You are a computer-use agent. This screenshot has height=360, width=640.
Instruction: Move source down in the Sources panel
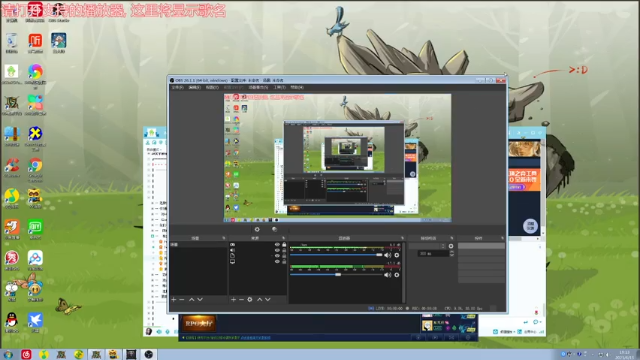pyautogui.click(x=268, y=300)
